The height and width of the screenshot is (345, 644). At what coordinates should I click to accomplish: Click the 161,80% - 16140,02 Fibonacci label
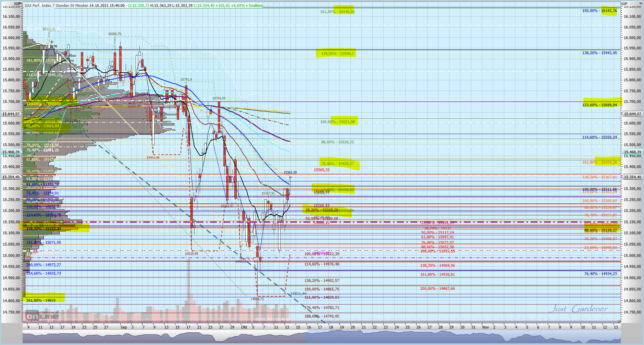click(337, 12)
